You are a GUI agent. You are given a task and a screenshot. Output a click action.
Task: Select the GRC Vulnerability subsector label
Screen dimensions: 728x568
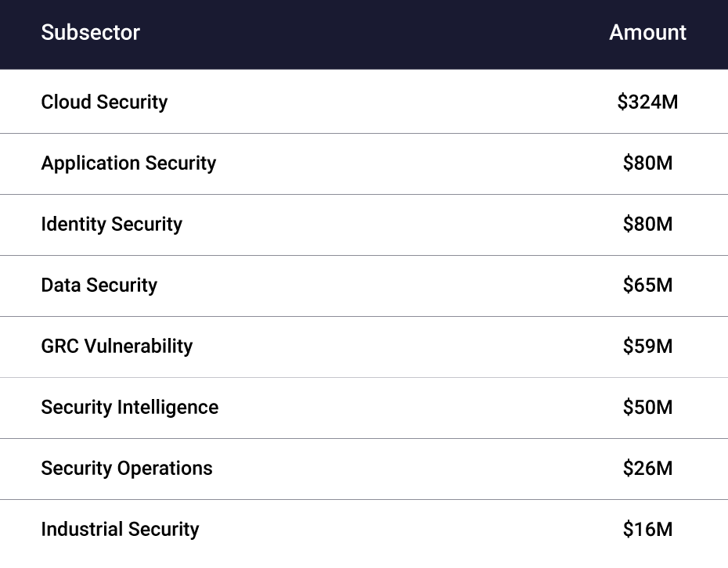coord(117,347)
